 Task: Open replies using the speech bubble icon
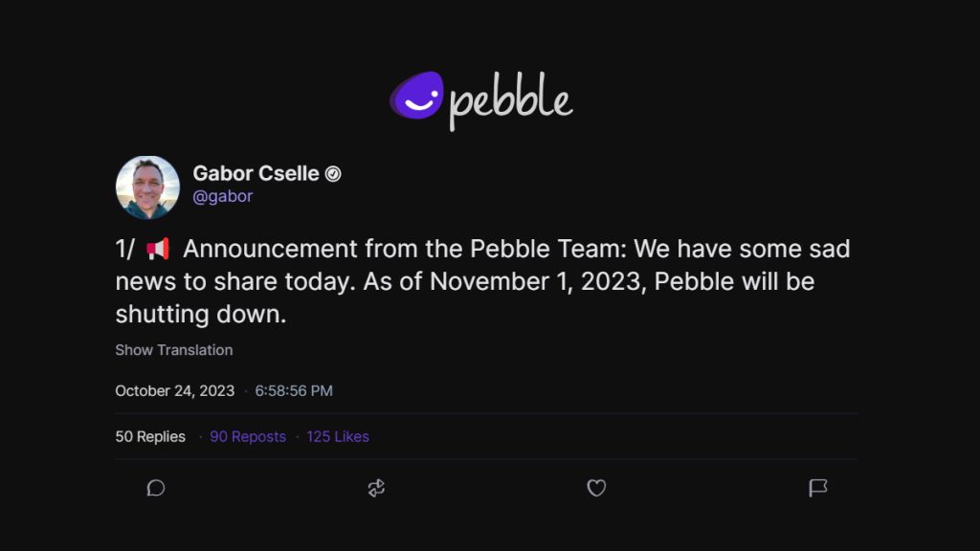pyautogui.click(x=155, y=488)
